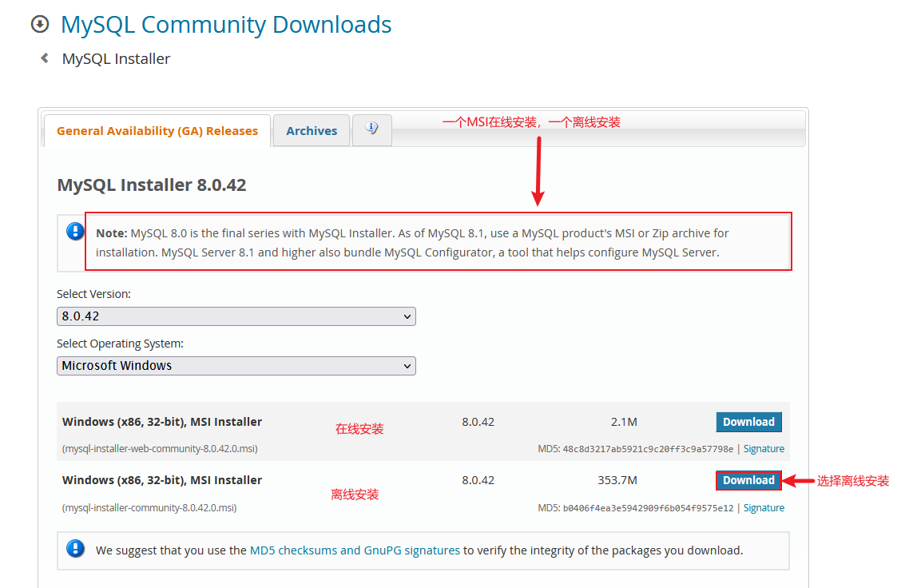This screenshot has height=588, width=901.
Task: Click the 2.1M file size value
Action: pos(624,422)
